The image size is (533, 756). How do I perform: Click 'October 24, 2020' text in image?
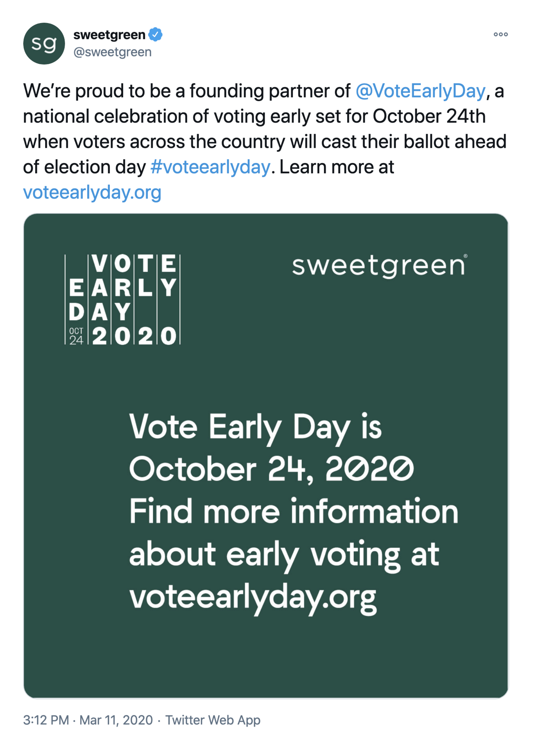[271, 469]
